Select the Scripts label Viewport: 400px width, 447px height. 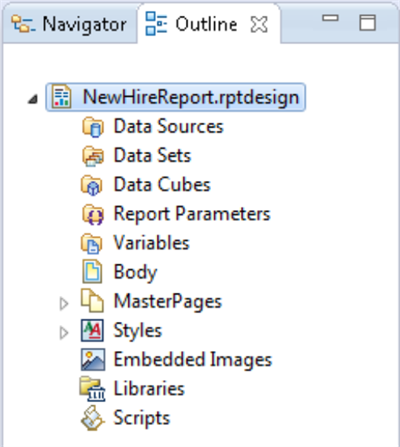(x=142, y=418)
